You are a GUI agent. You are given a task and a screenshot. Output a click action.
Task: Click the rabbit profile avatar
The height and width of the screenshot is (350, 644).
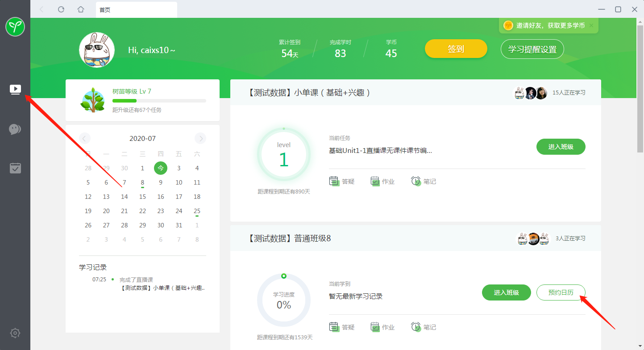pos(97,50)
